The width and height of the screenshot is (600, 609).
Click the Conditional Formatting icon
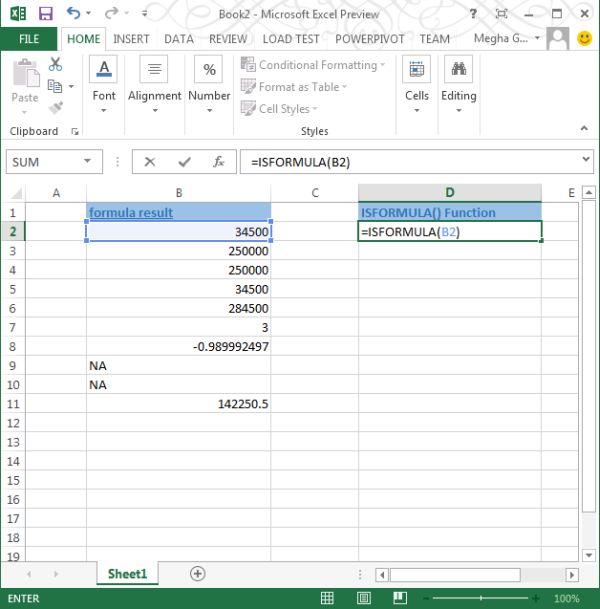pyautogui.click(x=248, y=64)
